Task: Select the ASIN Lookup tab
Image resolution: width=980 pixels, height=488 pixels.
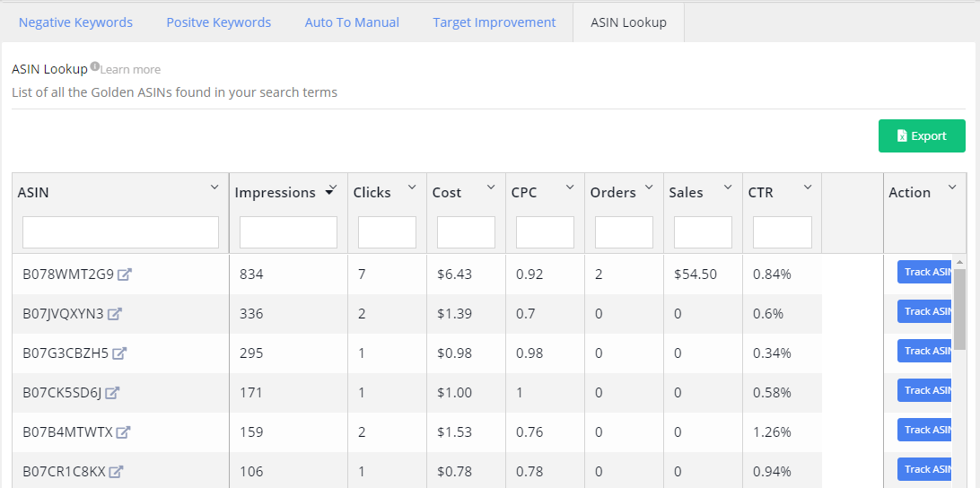Action: click(629, 22)
